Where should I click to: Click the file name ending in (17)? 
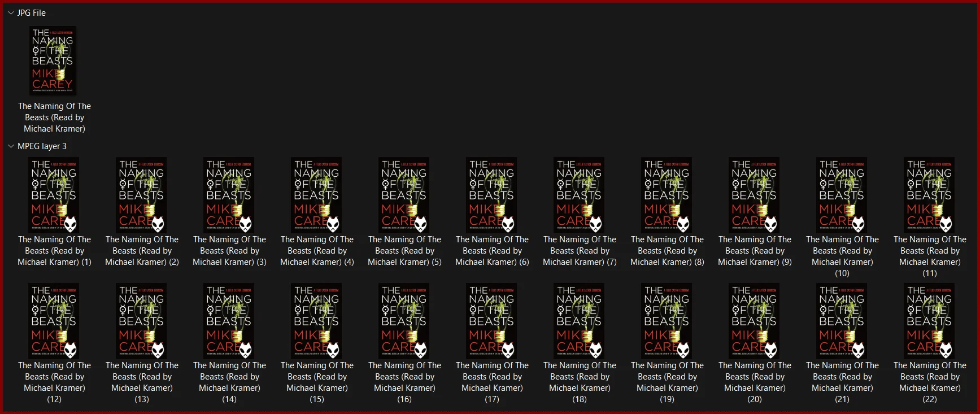[492, 382]
